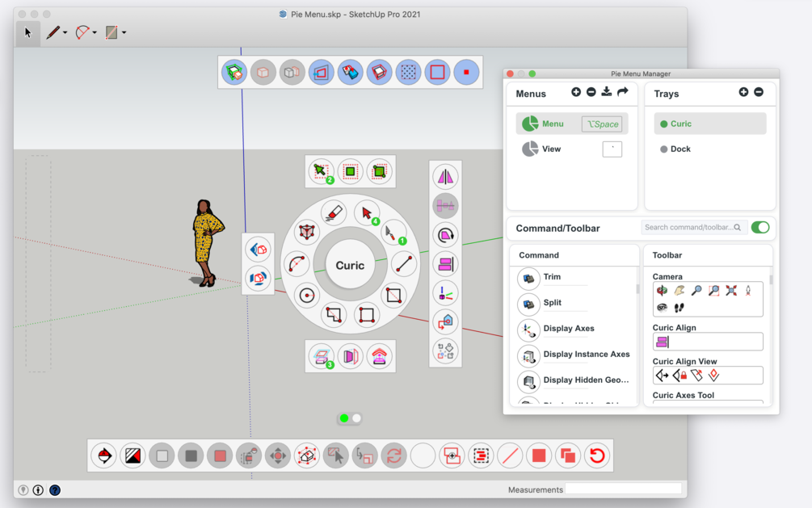Select the View menu entry
This screenshot has width=812, height=508.
[552, 149]
